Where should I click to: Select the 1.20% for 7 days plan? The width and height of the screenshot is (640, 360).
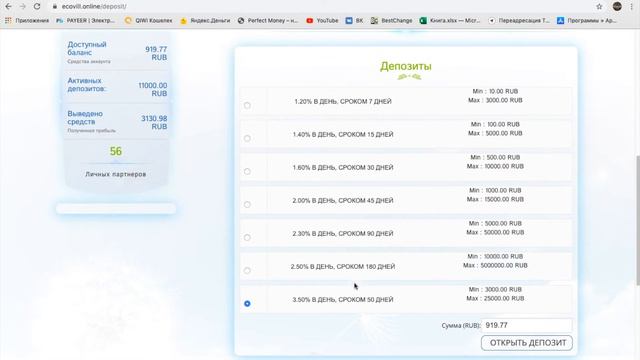247,106
